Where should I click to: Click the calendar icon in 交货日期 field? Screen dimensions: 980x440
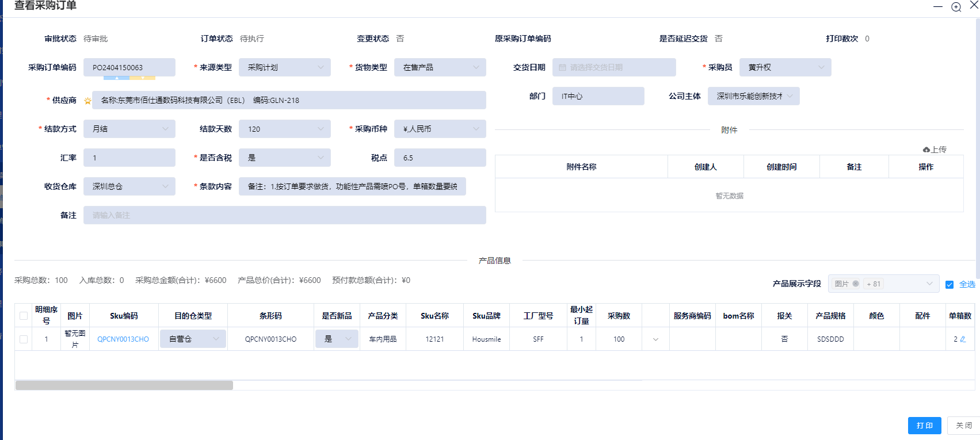(x=562, y=68)
